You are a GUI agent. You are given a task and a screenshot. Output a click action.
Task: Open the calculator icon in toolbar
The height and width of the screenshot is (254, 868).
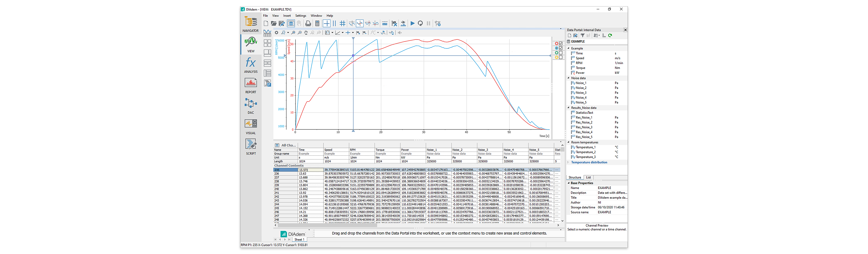click(x=317, y=23)
